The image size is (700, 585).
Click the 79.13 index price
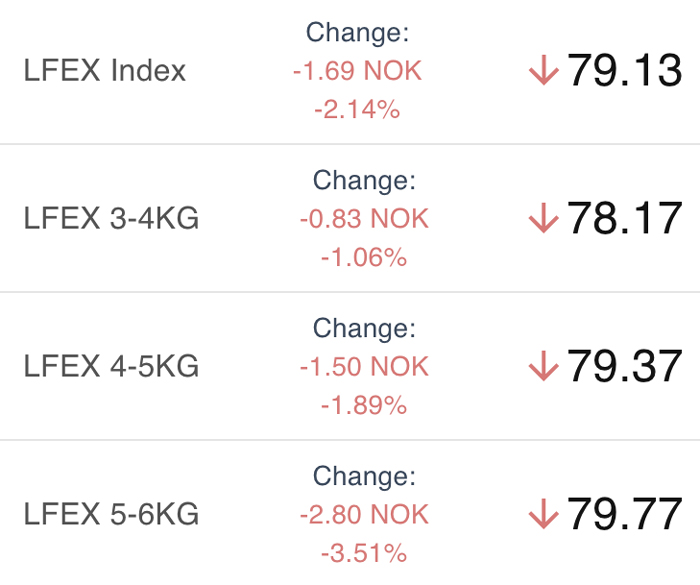(x=624, y=70)
